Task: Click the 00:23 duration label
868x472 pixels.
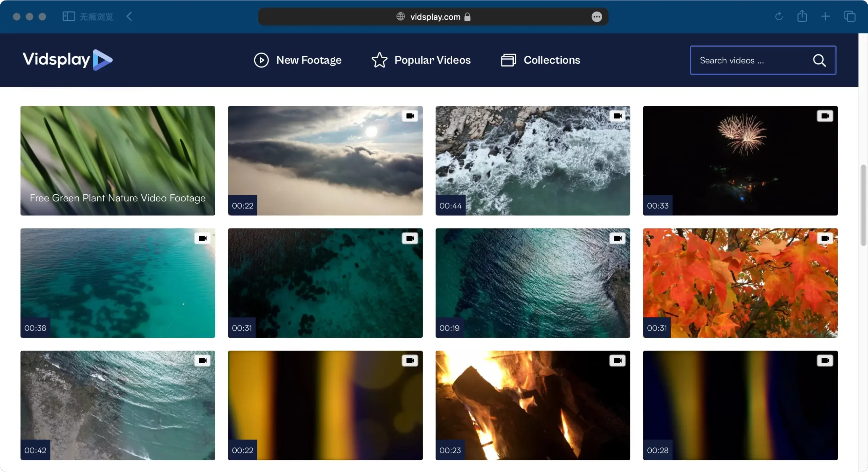Action: pos(450,450)
